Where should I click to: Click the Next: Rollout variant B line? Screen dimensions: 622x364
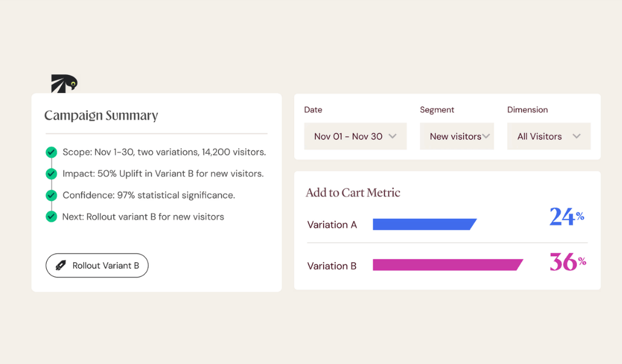[x=143, y=217]
